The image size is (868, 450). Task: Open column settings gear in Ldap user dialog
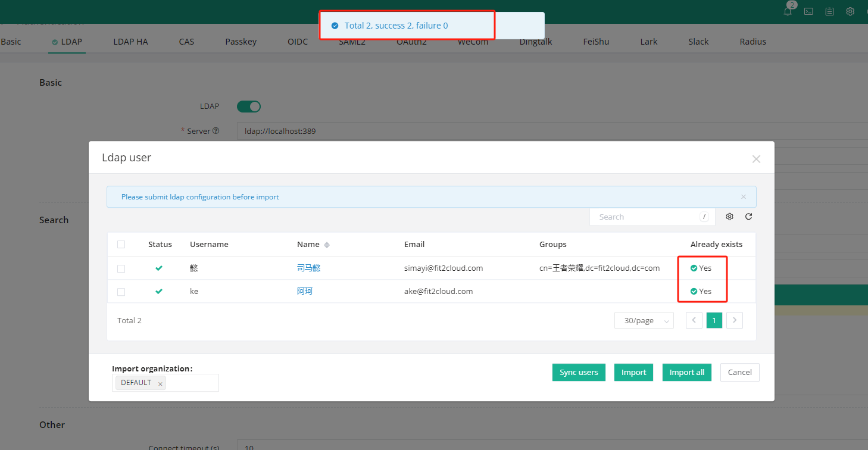pos(729,216)
